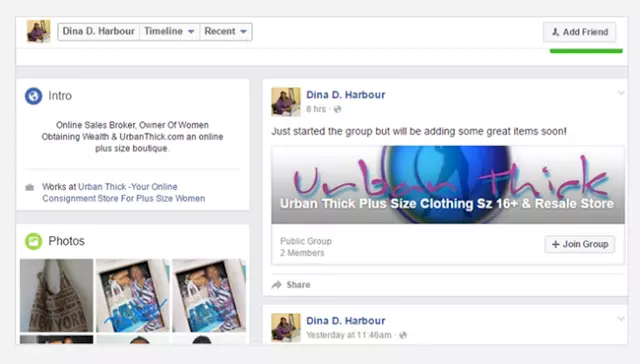Click the 8 hrs timestamp
Viewport: 640px width, 364px height.
coord(316,109)
